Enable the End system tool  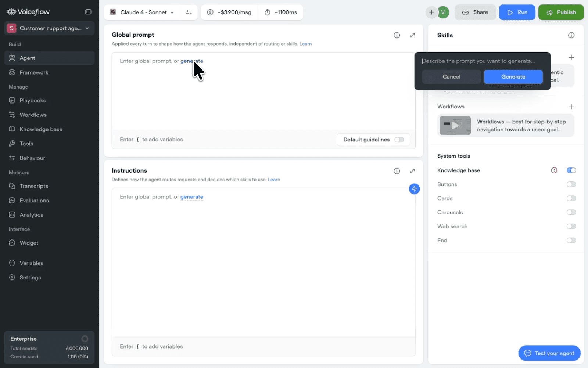pos(571,240)
